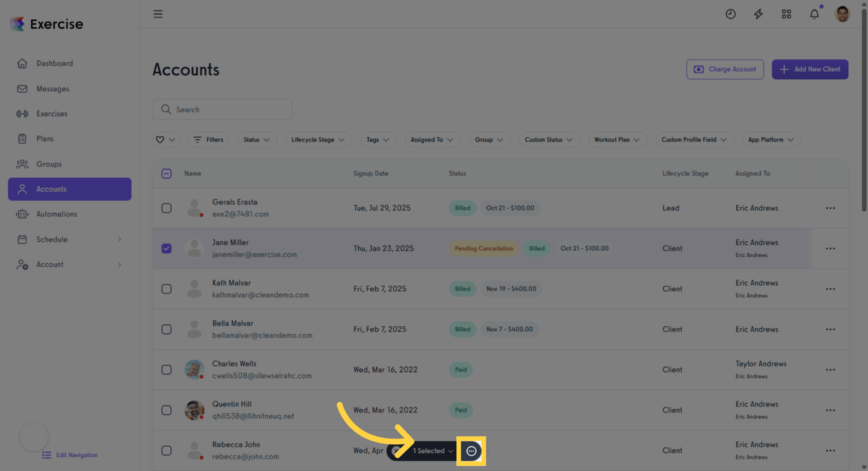The image size is (868, 471).
Task: Open the notifications bell
Action: [x=814, y=13]
